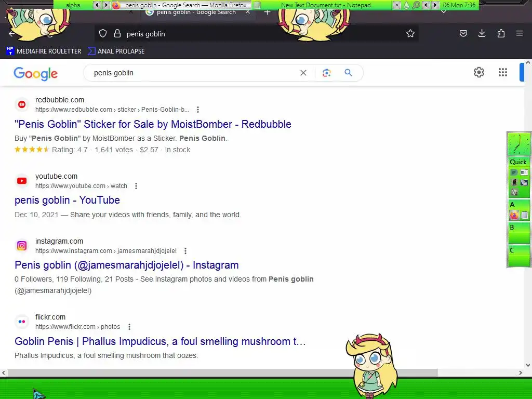Click the right arrow beside the alpha label

click(x=106, y=5)
